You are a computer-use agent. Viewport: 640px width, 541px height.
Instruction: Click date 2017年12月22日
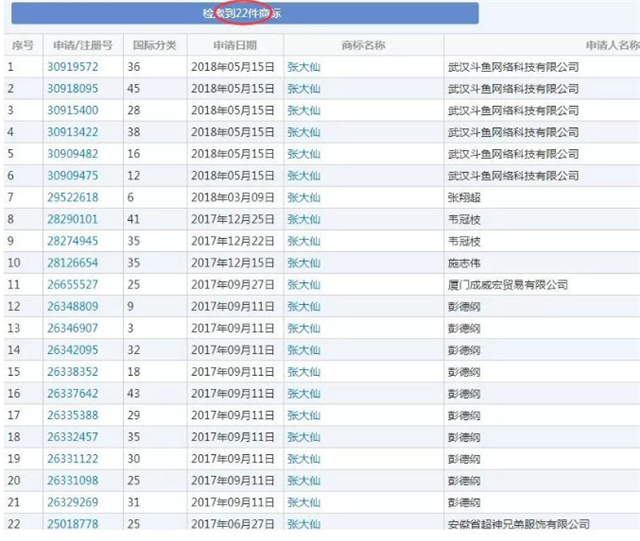click(233, 241)
